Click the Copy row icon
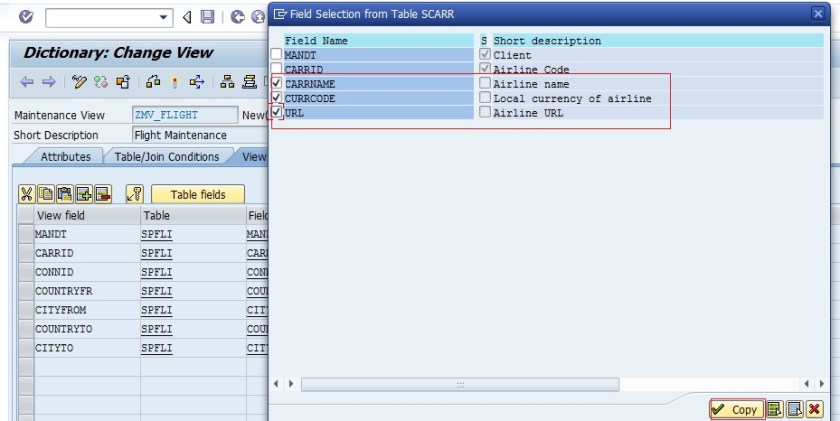The image size is (840, 421). click(46, 194)
